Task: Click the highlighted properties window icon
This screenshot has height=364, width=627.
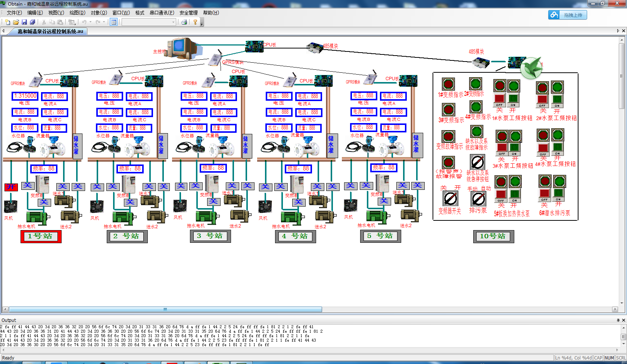Action: 114,22
